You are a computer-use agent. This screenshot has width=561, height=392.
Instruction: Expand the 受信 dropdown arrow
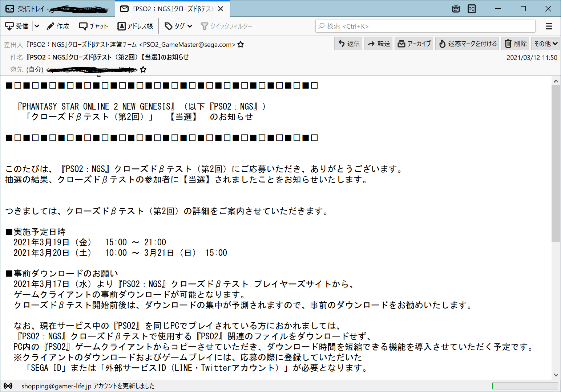(x=37, y=26)
